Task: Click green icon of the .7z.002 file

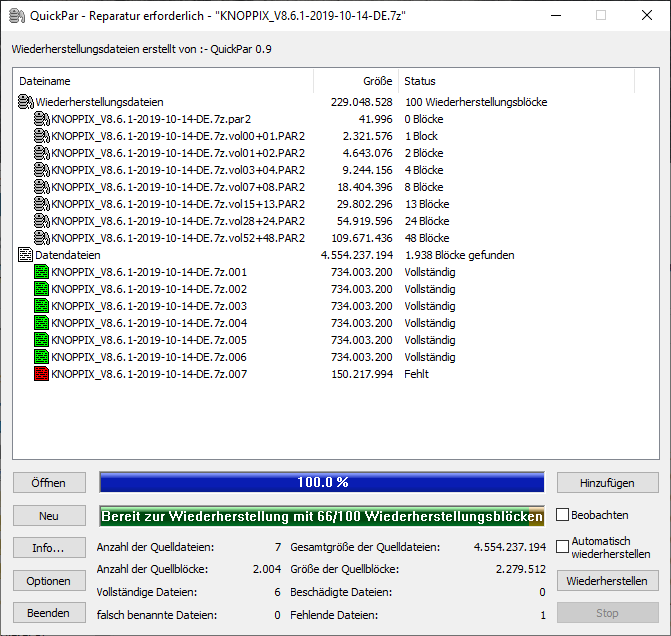Action: point(42,289)
